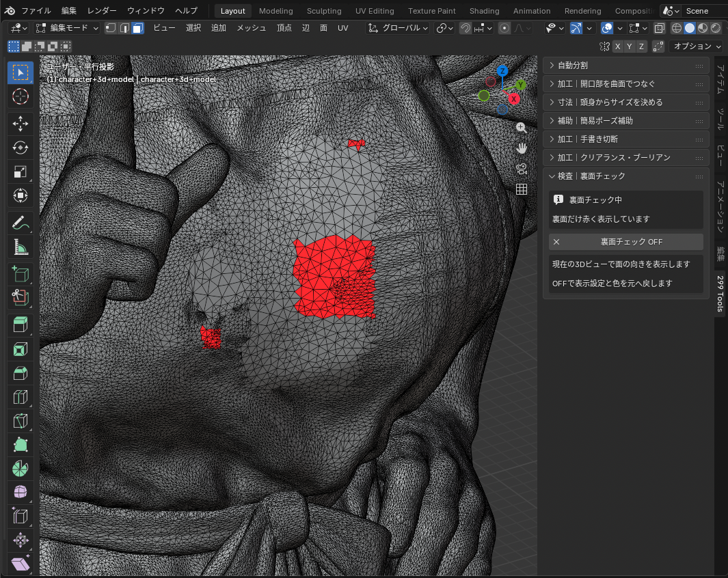Expand the 自動分割 panel

(626, 66)
